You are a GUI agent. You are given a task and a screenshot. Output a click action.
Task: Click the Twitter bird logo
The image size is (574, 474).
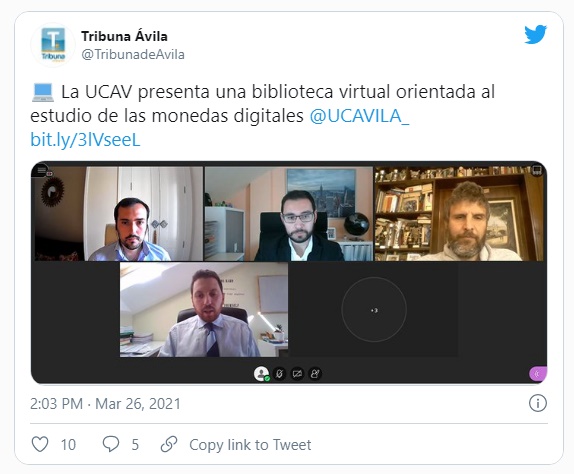535,34
